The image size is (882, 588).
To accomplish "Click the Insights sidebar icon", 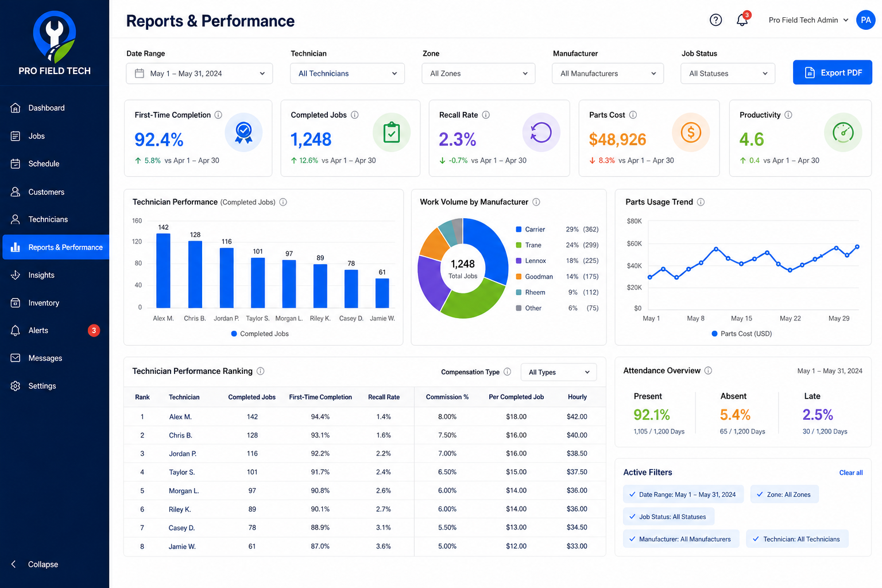I will tap(16, 275).
